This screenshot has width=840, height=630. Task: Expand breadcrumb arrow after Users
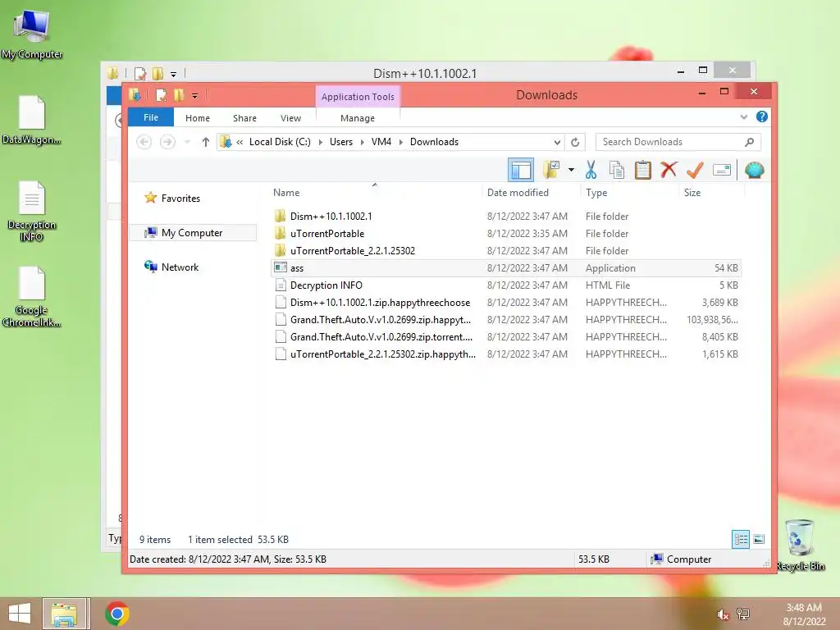pyautogui.click(x=362, y=142)
